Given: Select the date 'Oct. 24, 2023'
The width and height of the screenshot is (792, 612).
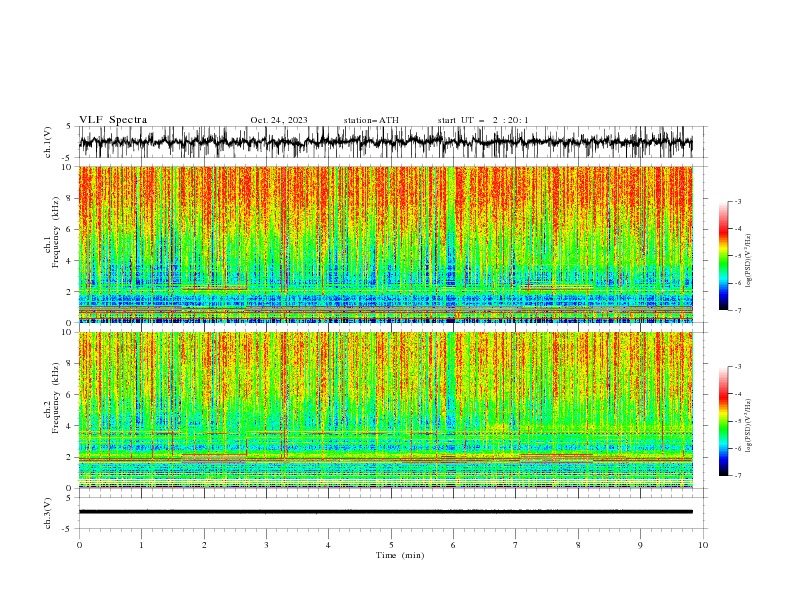Looking at the screenshot, I should point(279,120).
